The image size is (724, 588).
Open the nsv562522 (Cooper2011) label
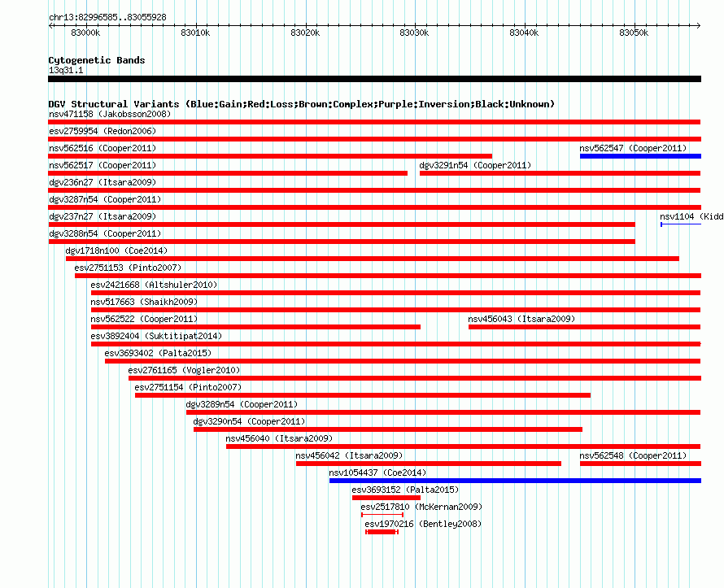click(144, 319)
